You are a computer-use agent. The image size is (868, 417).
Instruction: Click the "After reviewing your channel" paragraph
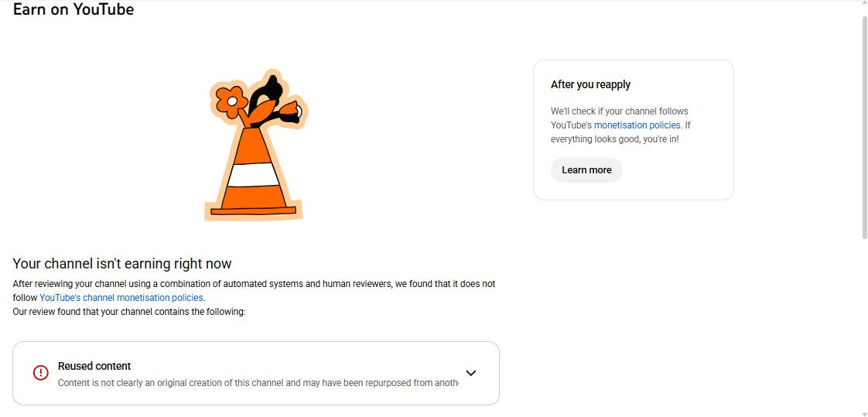(254, 284)
